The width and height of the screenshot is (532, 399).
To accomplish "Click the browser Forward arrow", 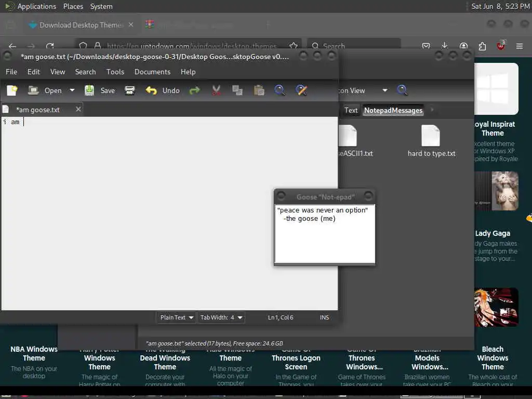I will coord(31,46).
